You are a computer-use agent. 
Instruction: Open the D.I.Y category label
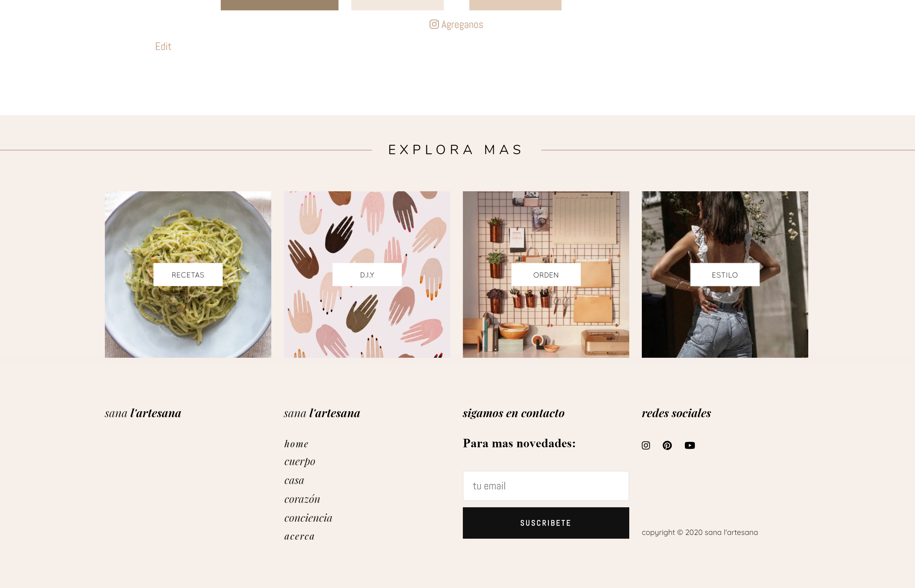click(367, 275)
